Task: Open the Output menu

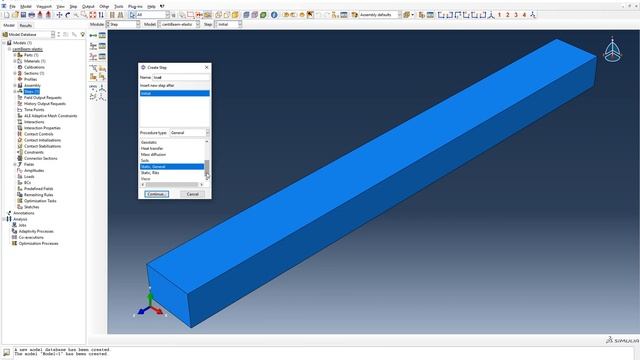Action: point(88,7)
